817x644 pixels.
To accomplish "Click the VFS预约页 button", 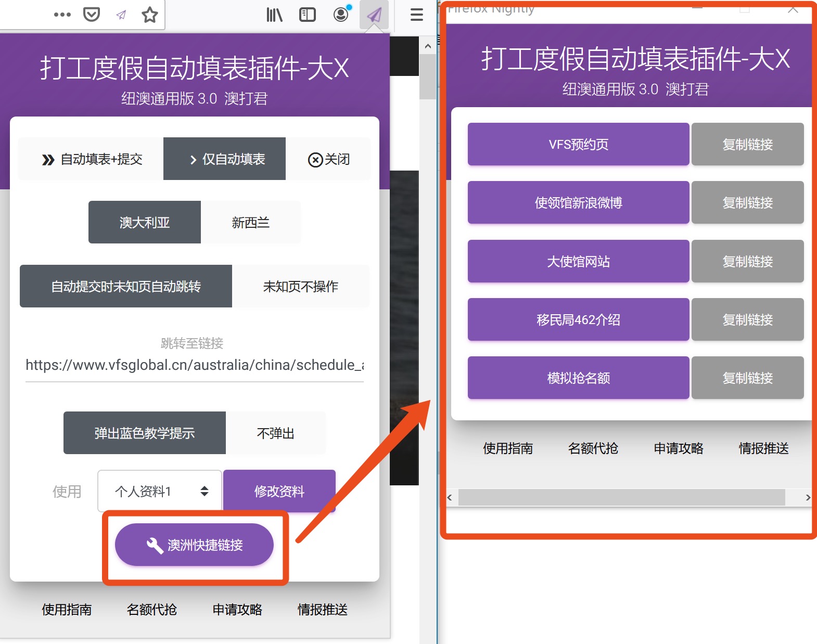I will coord(578,145).
